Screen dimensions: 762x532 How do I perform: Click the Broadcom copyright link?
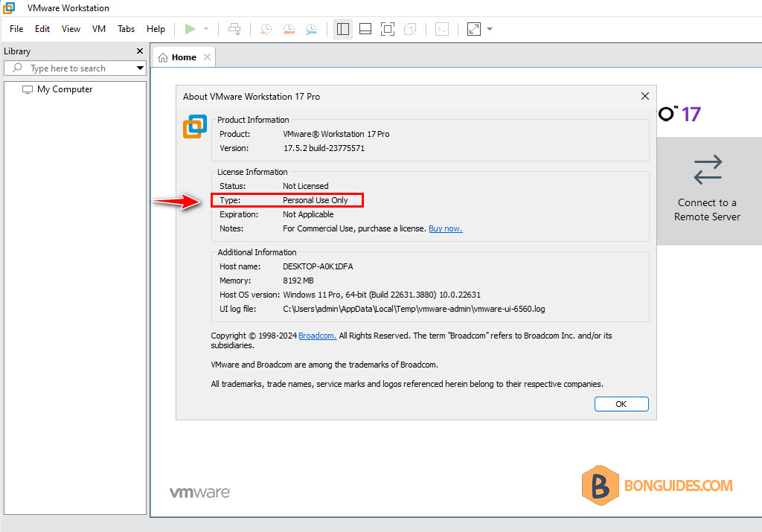[317, 336]
